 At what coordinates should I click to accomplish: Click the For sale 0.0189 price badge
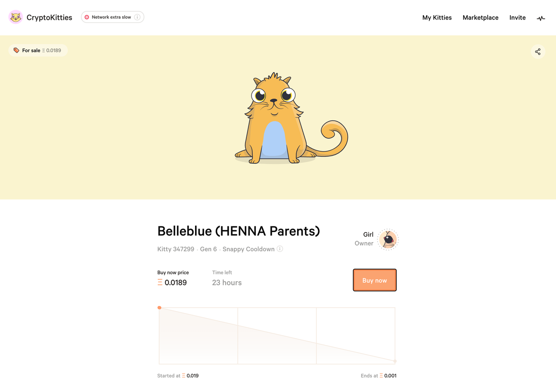38,50
